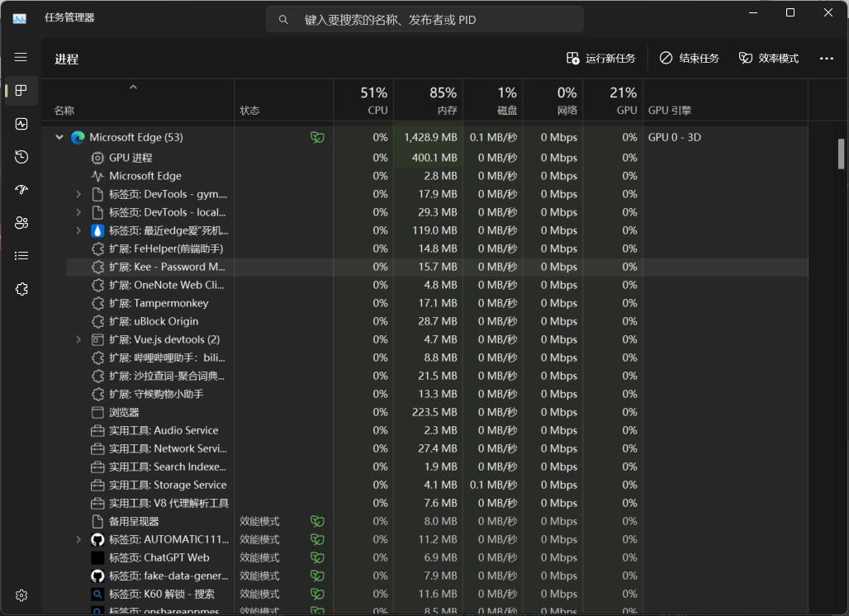849x616 pixels.
Task: Open Task Manager settings gear
Action: click(x=21, y=595)
